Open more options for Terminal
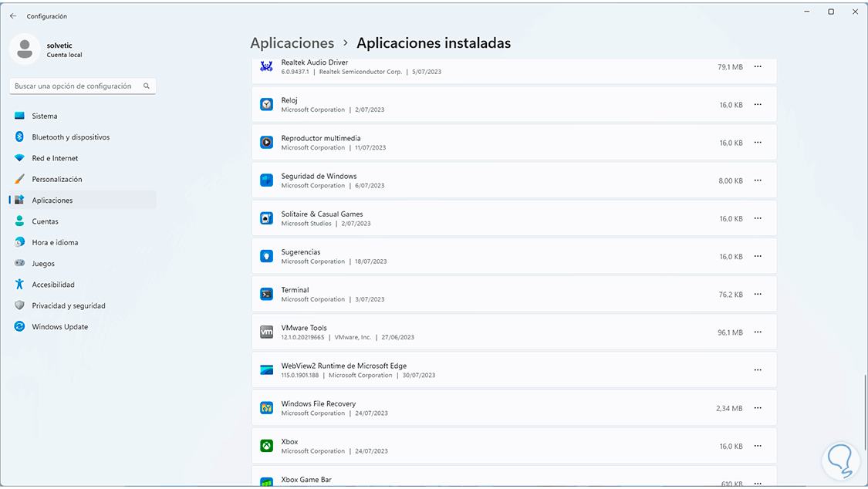 pyautogui.click(x=758, y=295)
